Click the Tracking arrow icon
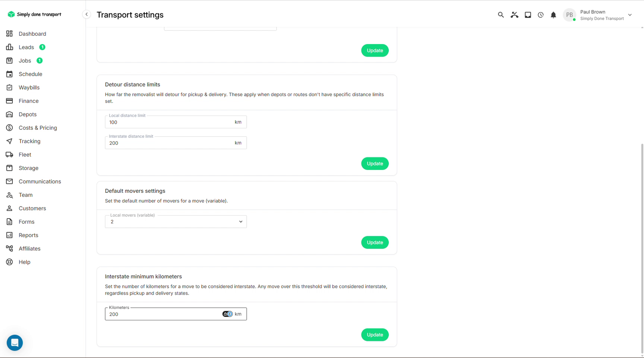The width and height of the screenshot is (644, 358). click(x=9, y=141)
